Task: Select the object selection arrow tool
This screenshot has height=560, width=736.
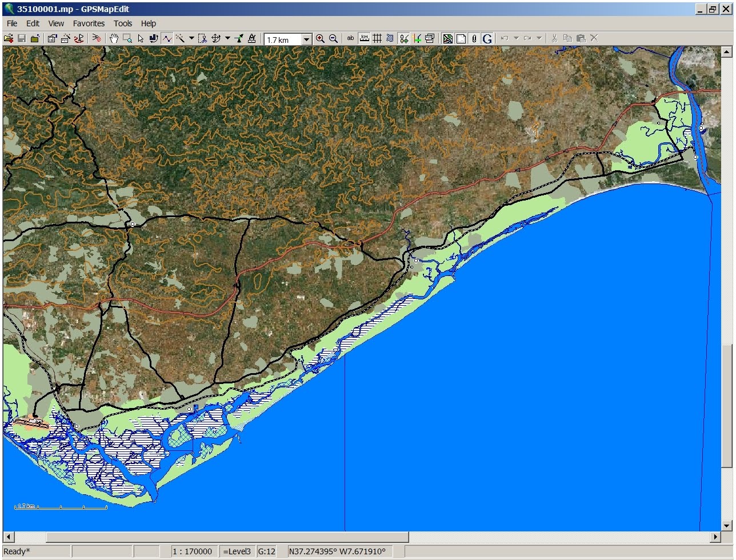Action: (140, 39)
